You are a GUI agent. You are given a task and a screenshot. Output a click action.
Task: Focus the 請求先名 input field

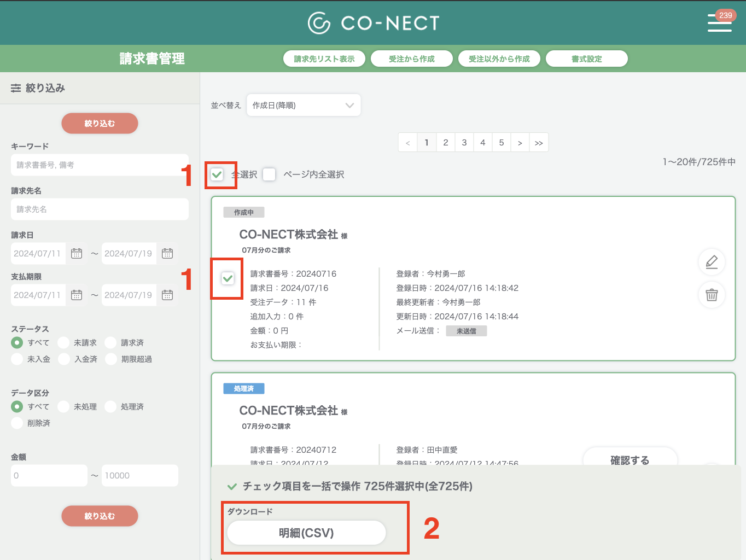pyautogui.click(x=100, y=209)
